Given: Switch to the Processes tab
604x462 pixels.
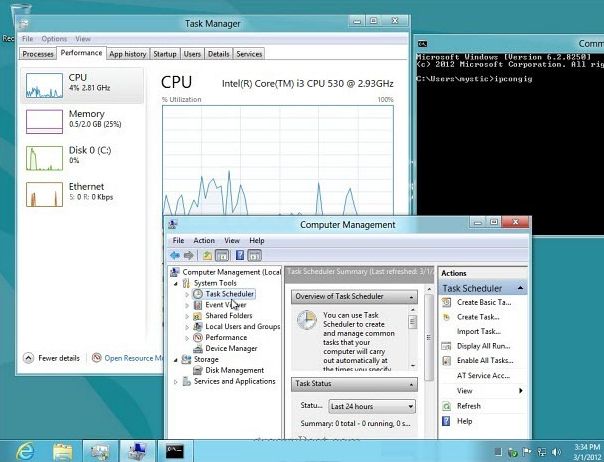Looking at the screenshot, I should pyautogui.click(x=38, y=54).
